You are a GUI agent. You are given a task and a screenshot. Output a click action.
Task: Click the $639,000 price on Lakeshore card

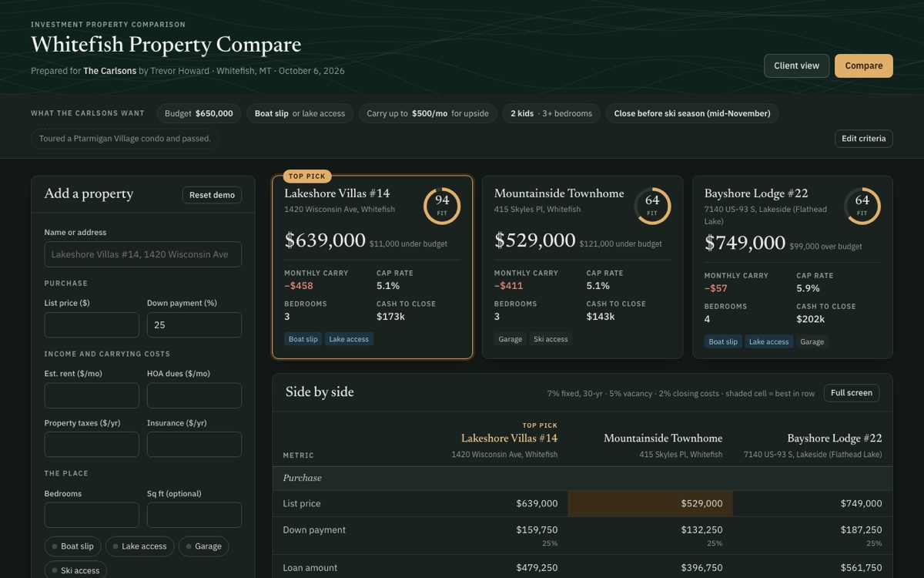pos(325,240)
